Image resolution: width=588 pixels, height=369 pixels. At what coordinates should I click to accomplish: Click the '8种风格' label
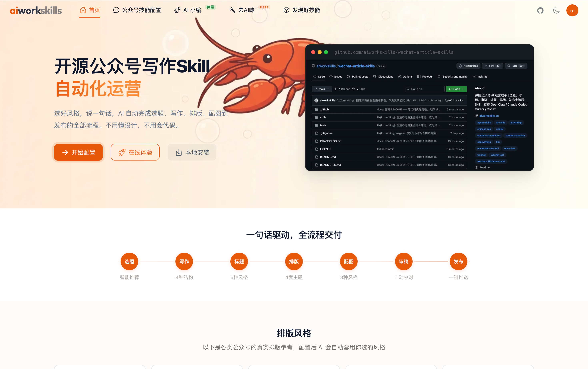tap(349, 277)
